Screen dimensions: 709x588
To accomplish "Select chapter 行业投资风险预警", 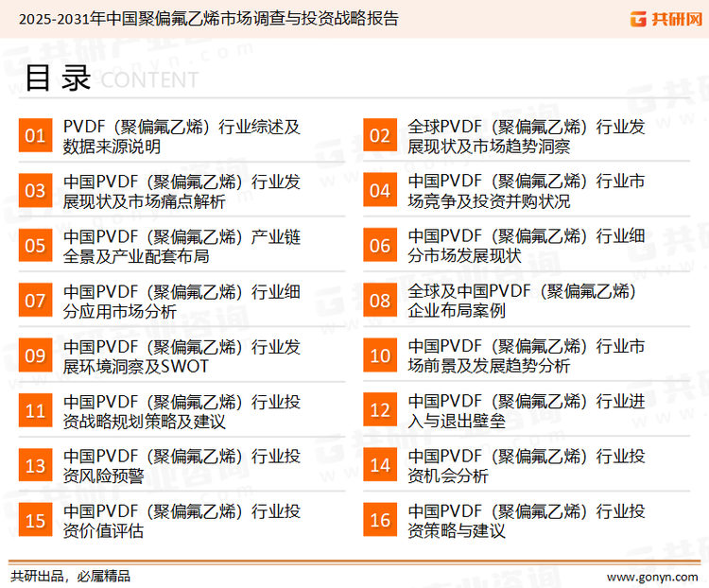I will [x=182, y=466].
